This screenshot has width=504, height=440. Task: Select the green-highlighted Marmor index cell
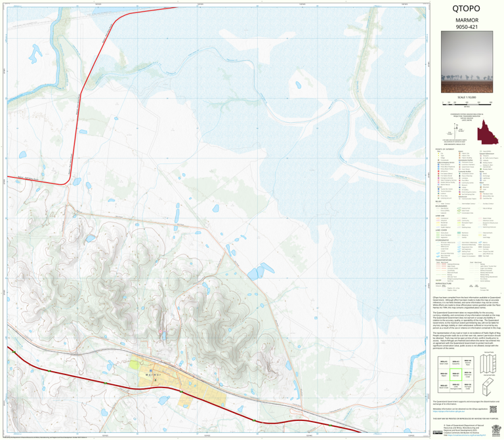[455, 374]
